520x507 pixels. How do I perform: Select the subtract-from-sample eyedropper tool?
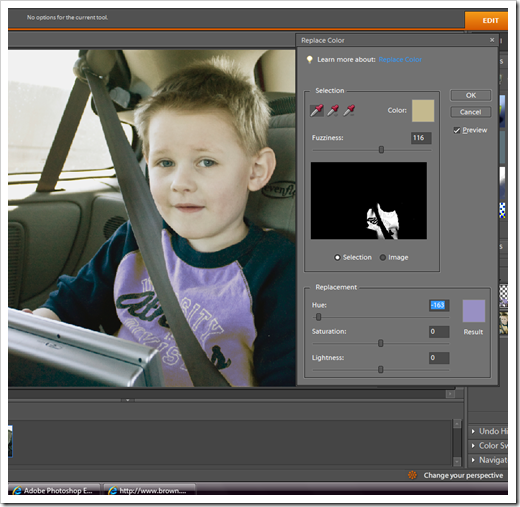tap(349, 110)
